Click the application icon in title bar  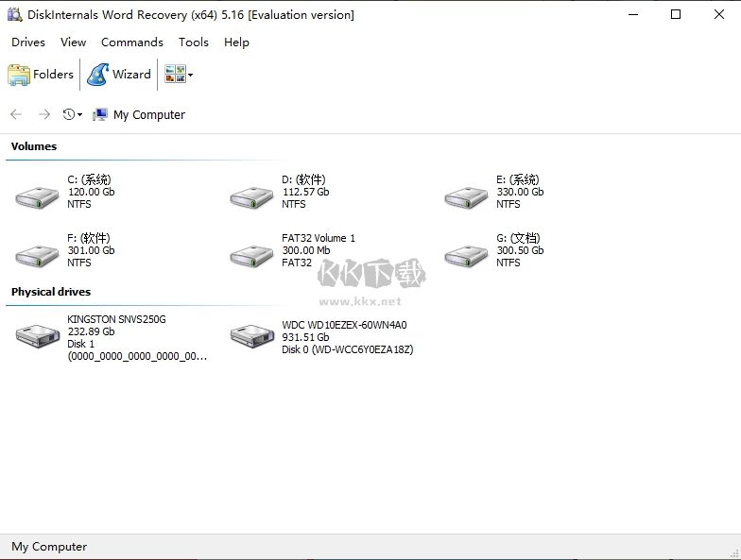(15, 15)
